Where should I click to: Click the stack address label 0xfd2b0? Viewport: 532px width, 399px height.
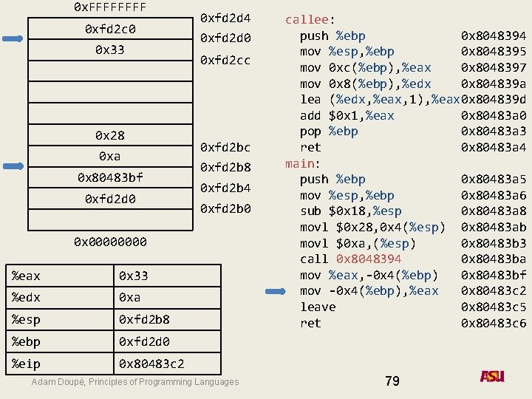[225, 208]
